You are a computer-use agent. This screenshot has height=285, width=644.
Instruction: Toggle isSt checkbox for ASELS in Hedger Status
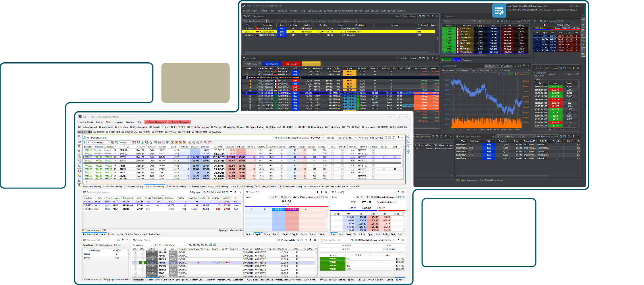point(143,266)
